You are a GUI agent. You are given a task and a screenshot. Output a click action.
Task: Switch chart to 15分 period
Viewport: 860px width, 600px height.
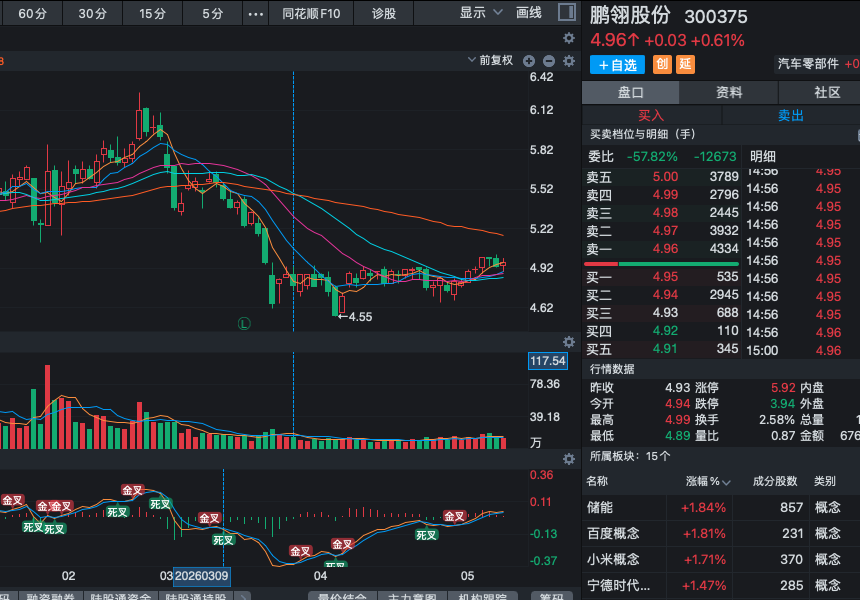[x=152, y=13]
